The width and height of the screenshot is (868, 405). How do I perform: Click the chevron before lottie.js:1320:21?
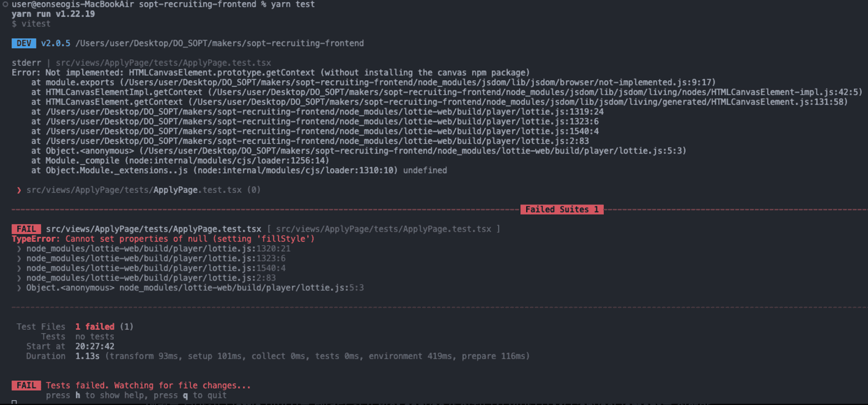tap(19, 249)
